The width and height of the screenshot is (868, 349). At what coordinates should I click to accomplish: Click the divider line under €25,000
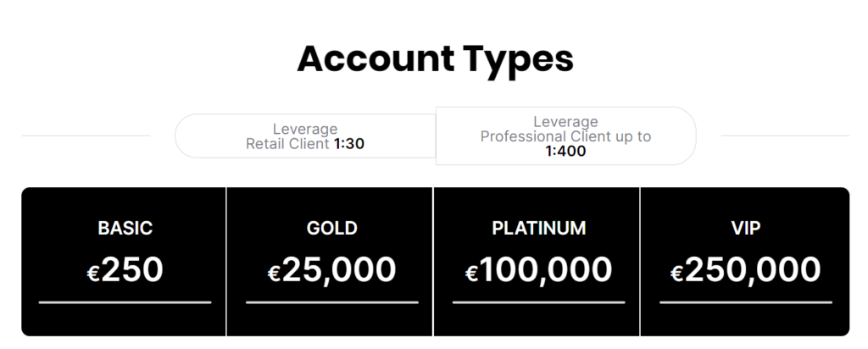pos(331,302)
